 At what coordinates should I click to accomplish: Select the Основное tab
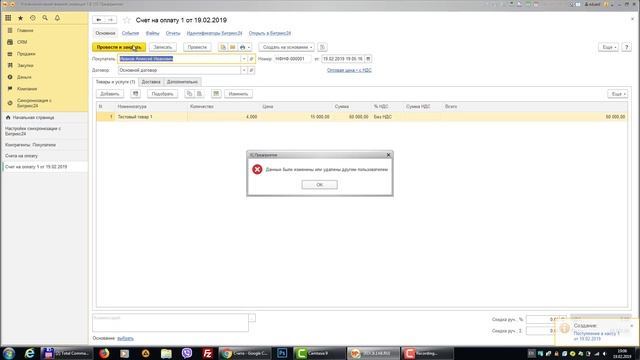pos(105,33)
